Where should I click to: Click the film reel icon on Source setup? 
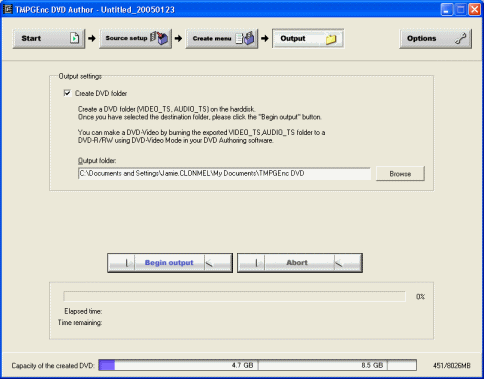159,38
